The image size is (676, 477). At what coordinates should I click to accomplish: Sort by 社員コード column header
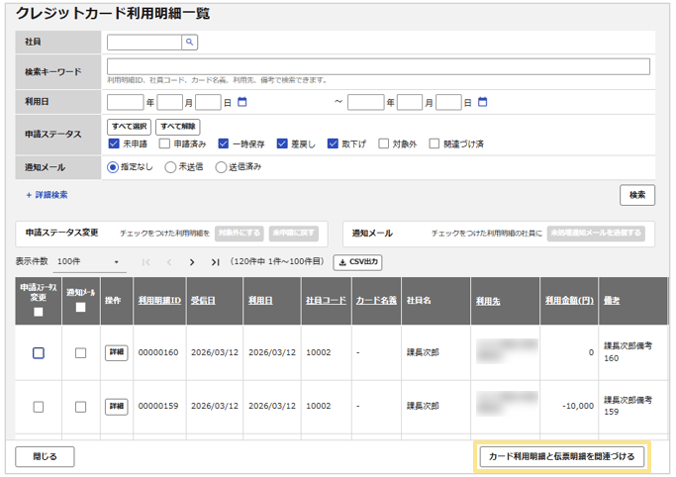(x=326, y=301)
